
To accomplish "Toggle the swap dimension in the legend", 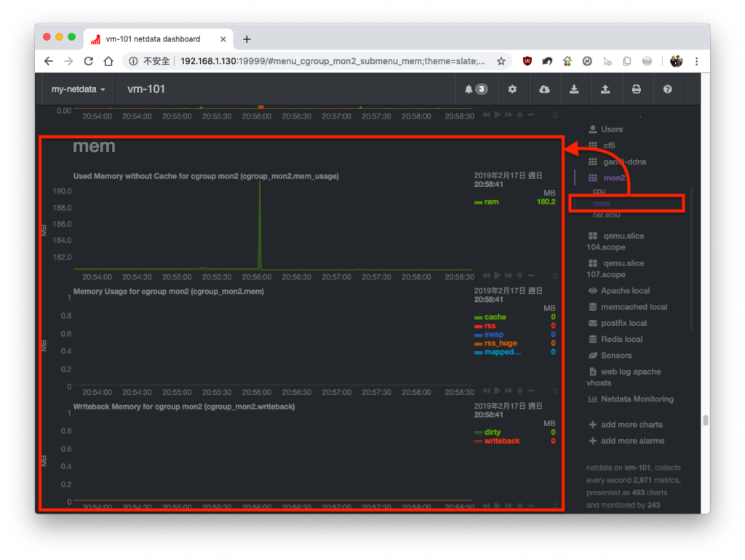I will pos(494,335).
